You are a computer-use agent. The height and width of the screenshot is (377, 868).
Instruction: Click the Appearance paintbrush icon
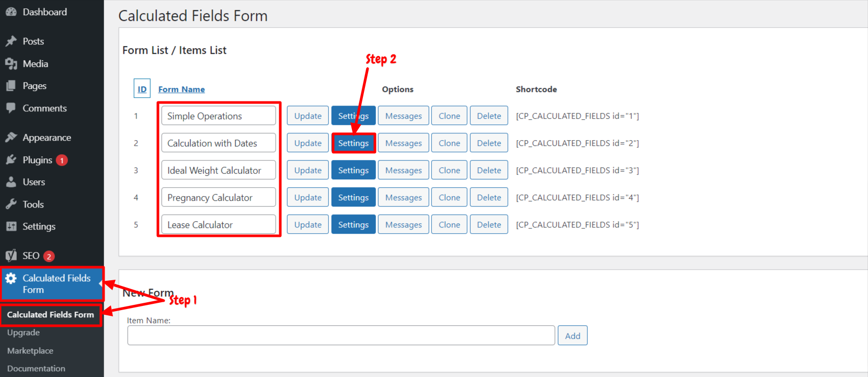tap(11, 138)
